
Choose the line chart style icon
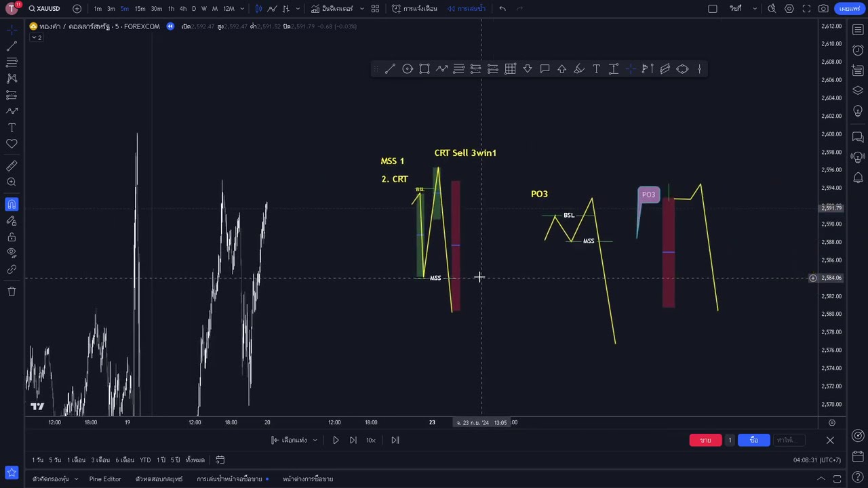click(272, 9)
